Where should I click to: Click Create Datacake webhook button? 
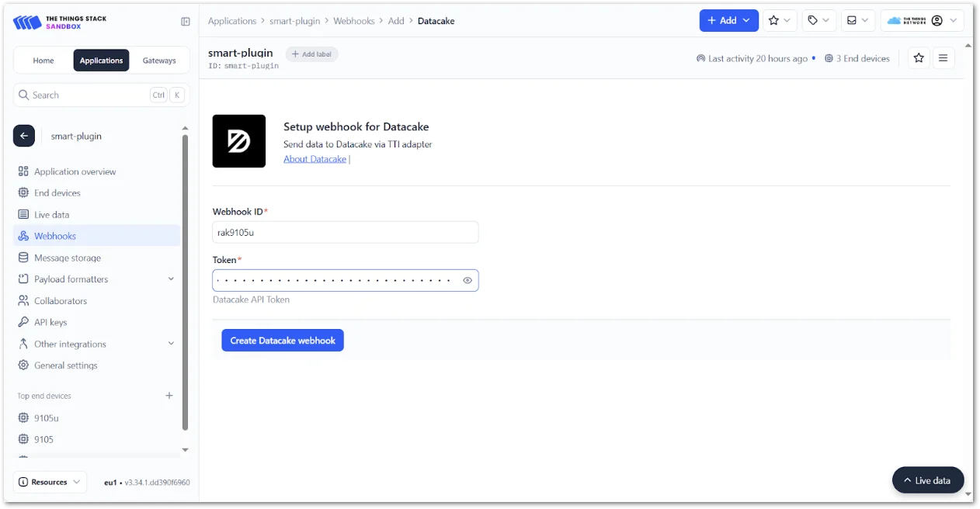pos(283,341)
